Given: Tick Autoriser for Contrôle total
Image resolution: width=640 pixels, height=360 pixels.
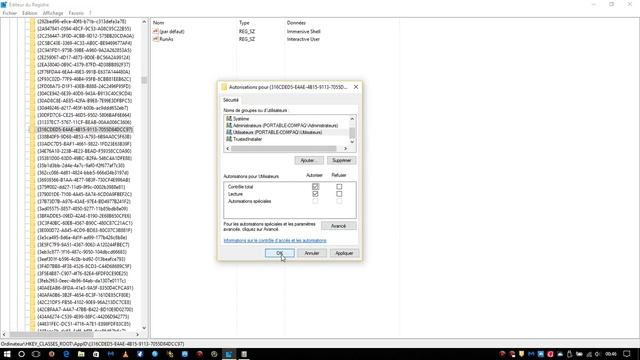Looking at the screenshot, I should [x=315, y=187].
